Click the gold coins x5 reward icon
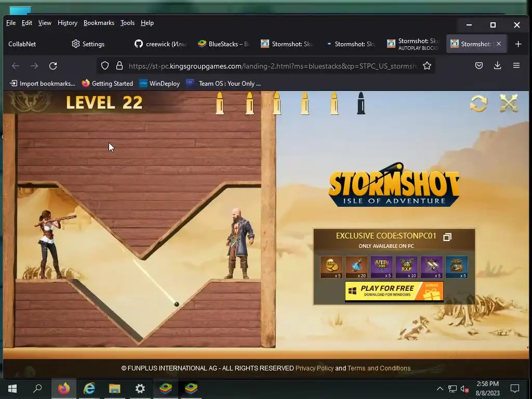 click(331, 267)
